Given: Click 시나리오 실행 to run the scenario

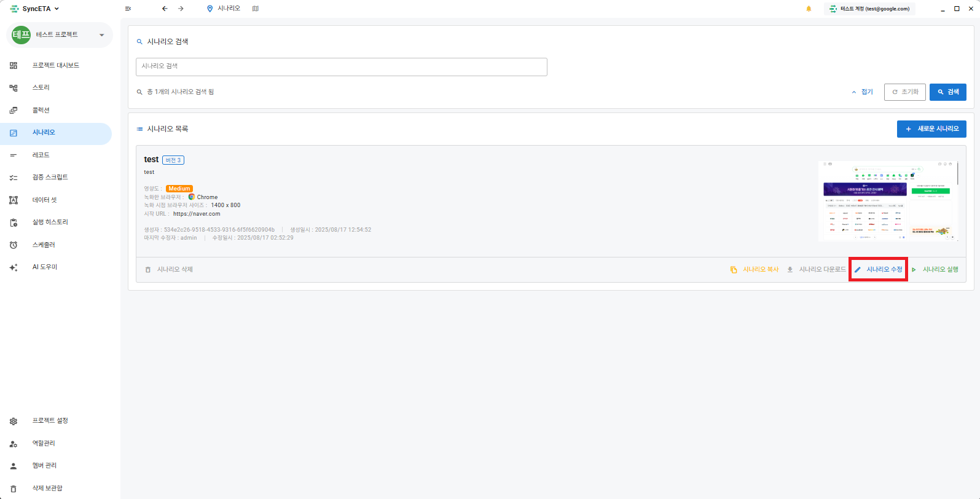Looking at the screenshot, I should tap(936, 270).
